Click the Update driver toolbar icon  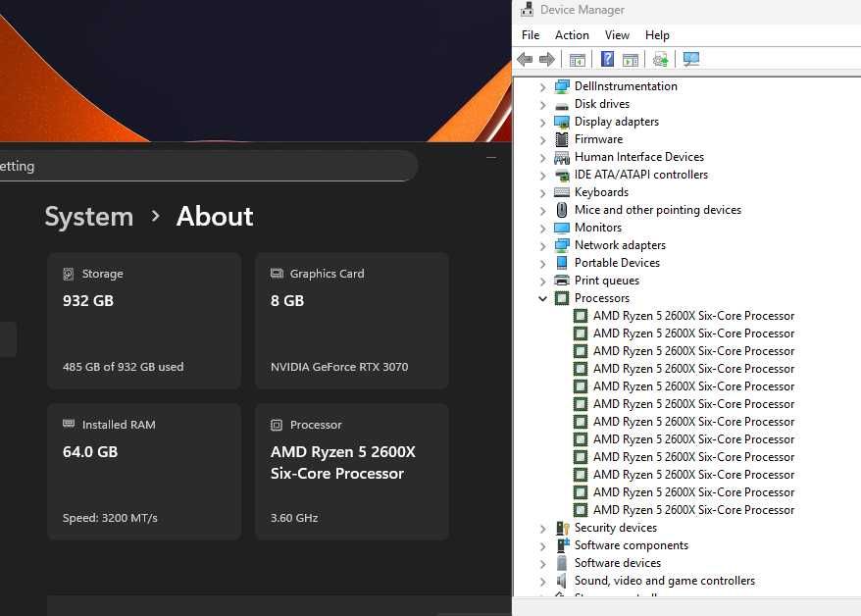(660, 59)
